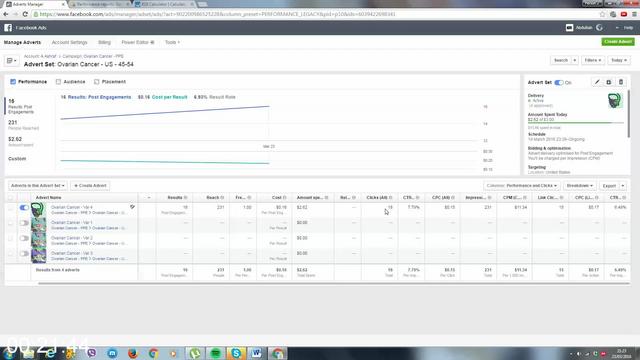640x360 pixels.
Task: Click the pencil edit icon for the advert set
Action: point(597,82)
